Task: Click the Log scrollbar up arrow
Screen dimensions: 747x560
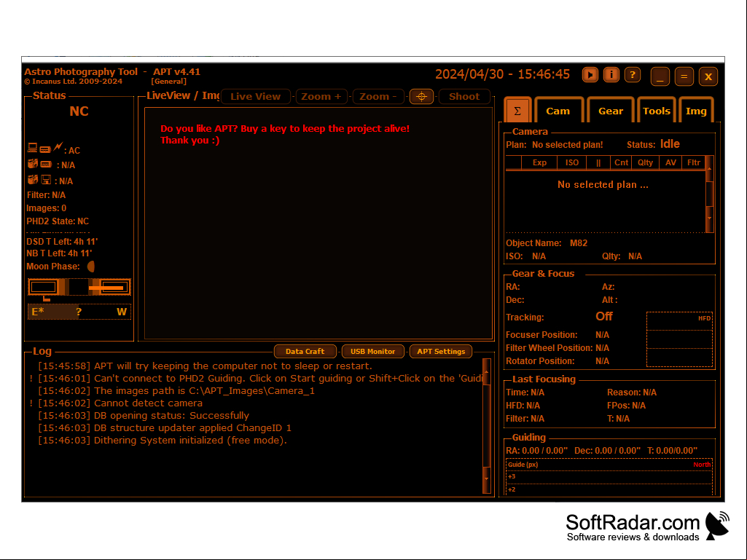Action: (486, 371)
